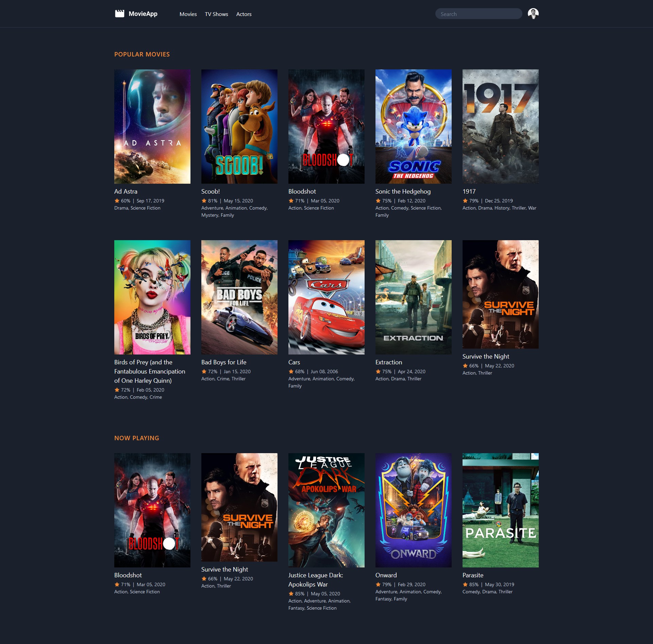Open the Ad Astra movie poster
This screenshot has width=653, height=644.
152,127
